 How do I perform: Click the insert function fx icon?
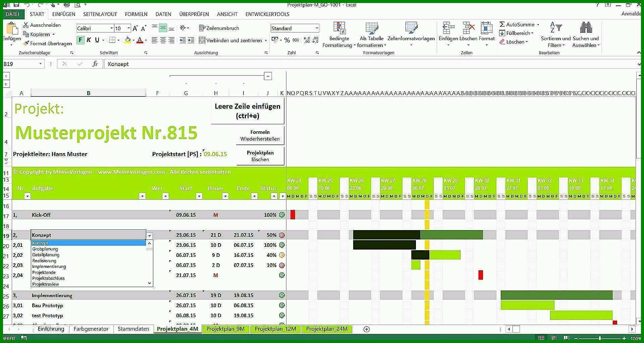point(95,64)
